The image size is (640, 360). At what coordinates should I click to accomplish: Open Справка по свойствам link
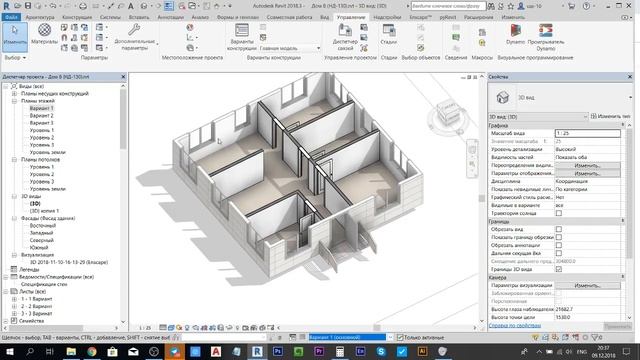[515, 326]
